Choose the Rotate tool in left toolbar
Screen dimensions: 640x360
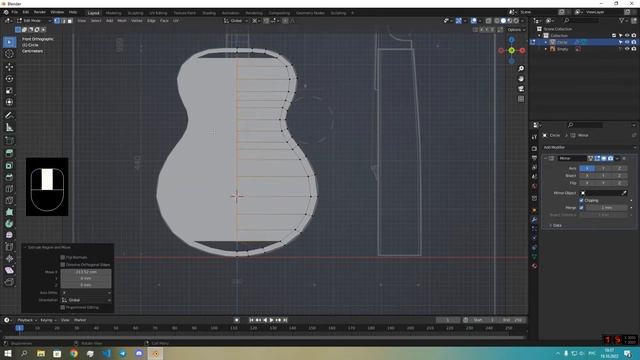[9, 79]
